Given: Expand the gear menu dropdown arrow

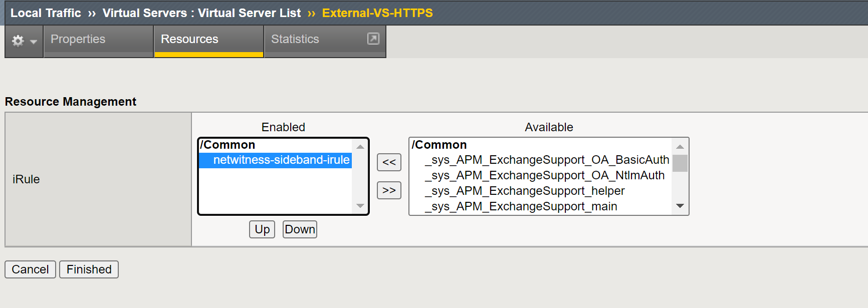Looking at the screenshot, I should pos(34,42).
